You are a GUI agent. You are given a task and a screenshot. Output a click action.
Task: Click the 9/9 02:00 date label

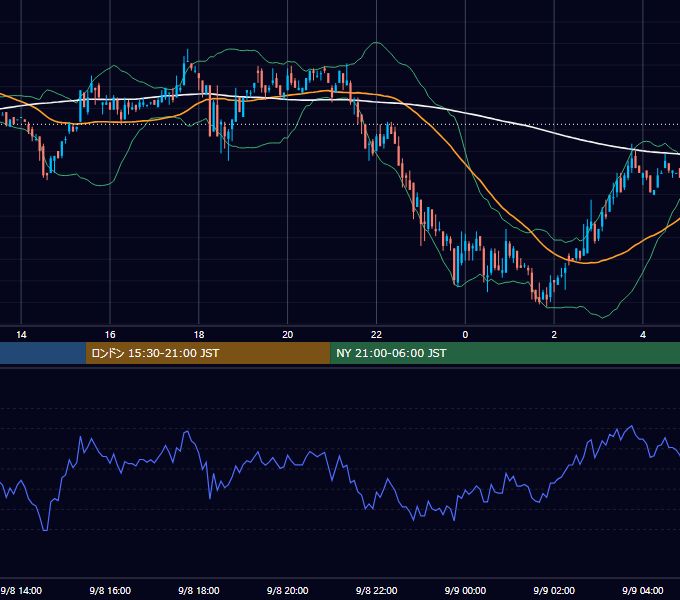(x=554, y=590)
